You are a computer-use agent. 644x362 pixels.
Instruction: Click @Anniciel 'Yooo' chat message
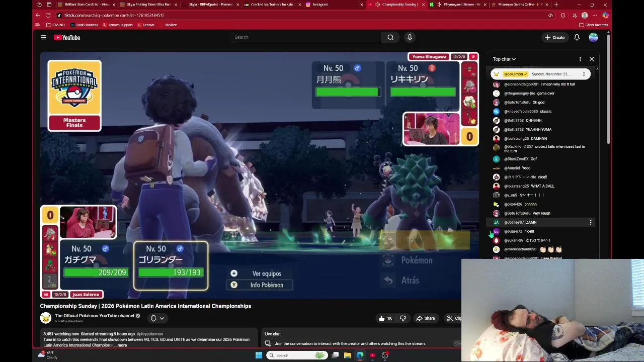(517, 168)
